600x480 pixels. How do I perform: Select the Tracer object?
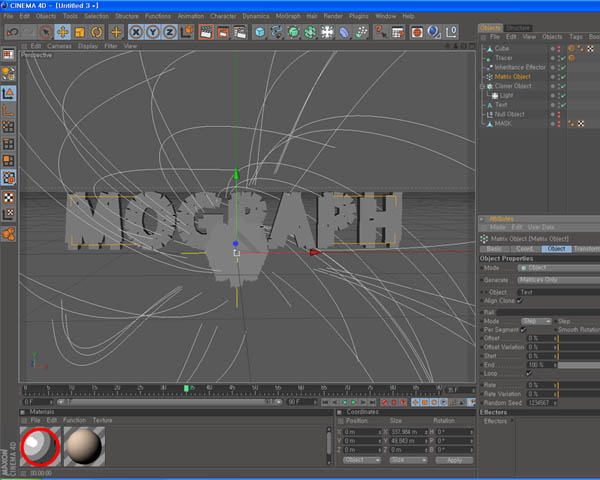point(504,58)
